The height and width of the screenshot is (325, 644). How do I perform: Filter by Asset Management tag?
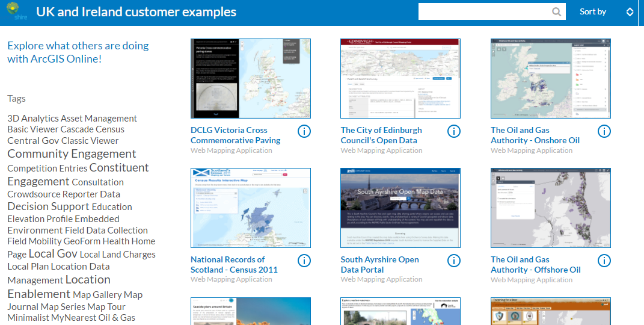click(x=99, y=119)
